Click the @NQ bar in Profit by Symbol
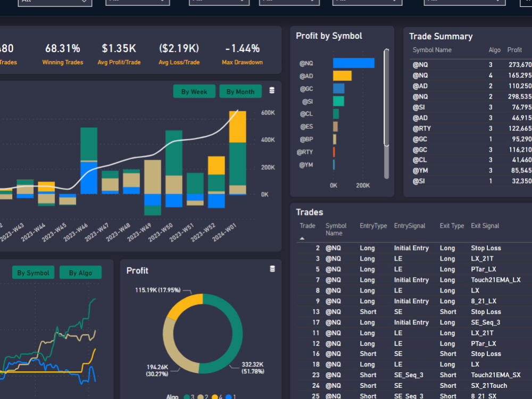 (354, 63)
